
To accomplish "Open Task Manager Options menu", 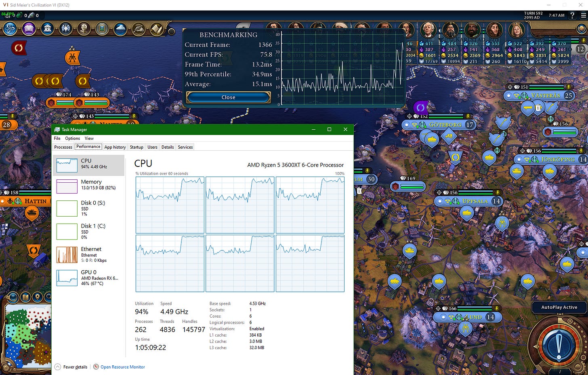I will tap(73, 138).
